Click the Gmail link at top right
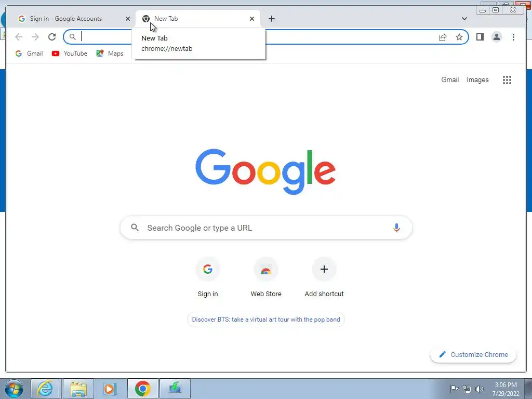The height and width of the screenshot is (399, 532). pos(450,79)
